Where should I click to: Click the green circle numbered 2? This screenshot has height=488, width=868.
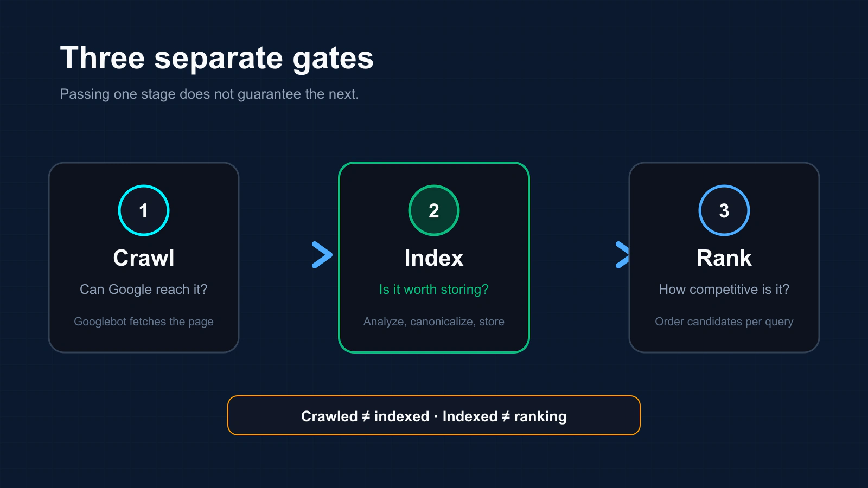(x=434, y=210)
